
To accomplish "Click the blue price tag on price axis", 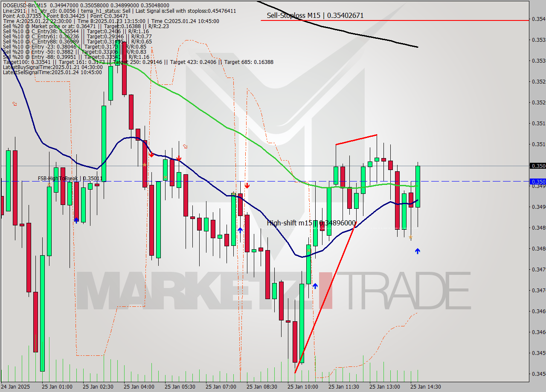I will coord(537,181).
